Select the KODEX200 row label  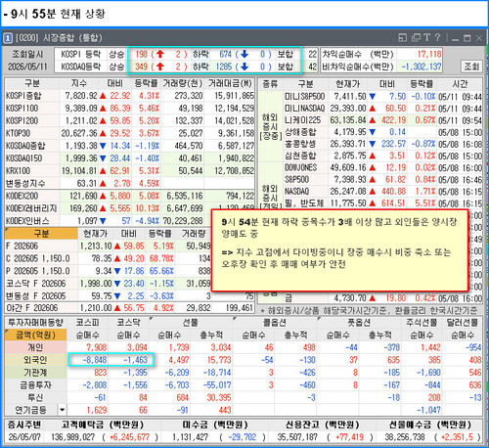pyautogui.click(x=22, y=196)
